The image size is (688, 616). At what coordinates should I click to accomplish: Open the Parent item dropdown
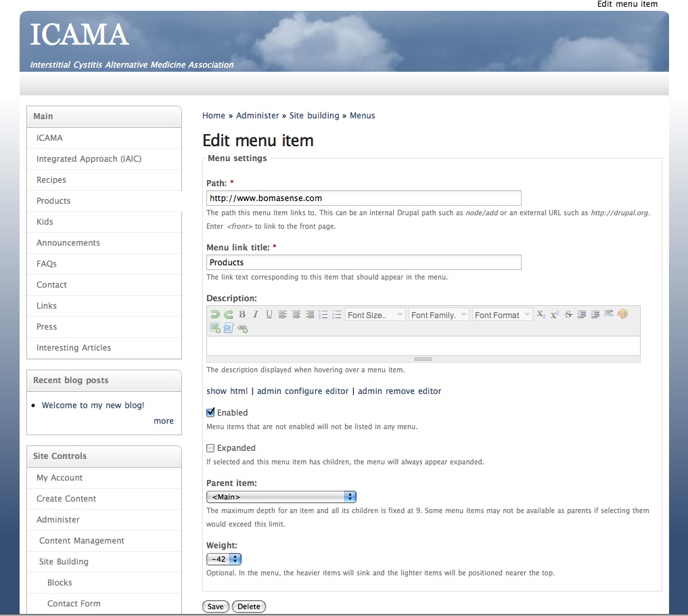coord(281,496)
